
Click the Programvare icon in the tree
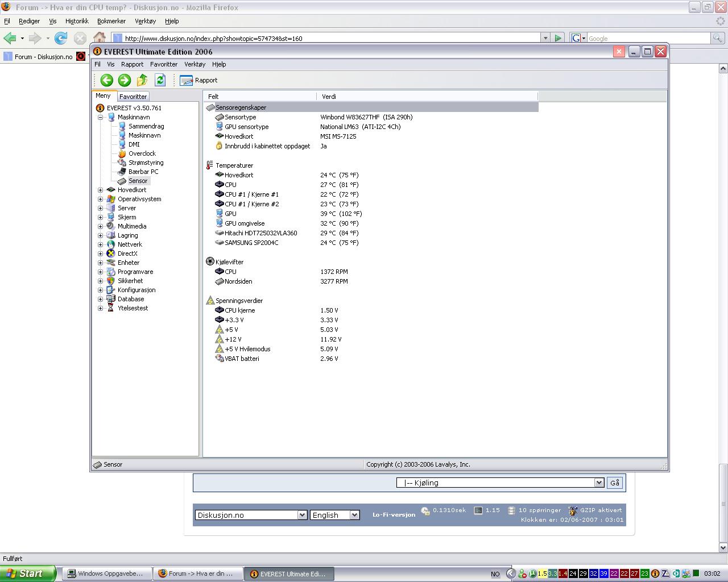click(x=111, y=272)
